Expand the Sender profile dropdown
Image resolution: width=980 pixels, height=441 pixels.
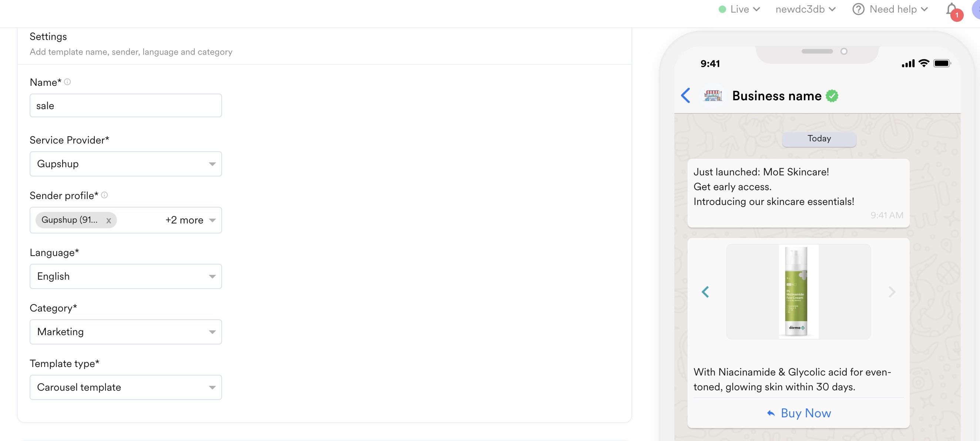click(212, 220)
